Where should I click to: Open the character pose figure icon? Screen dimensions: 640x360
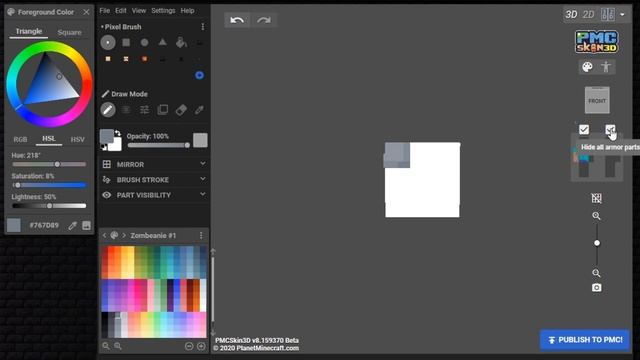pyautogui.click(x=606, y=67)
